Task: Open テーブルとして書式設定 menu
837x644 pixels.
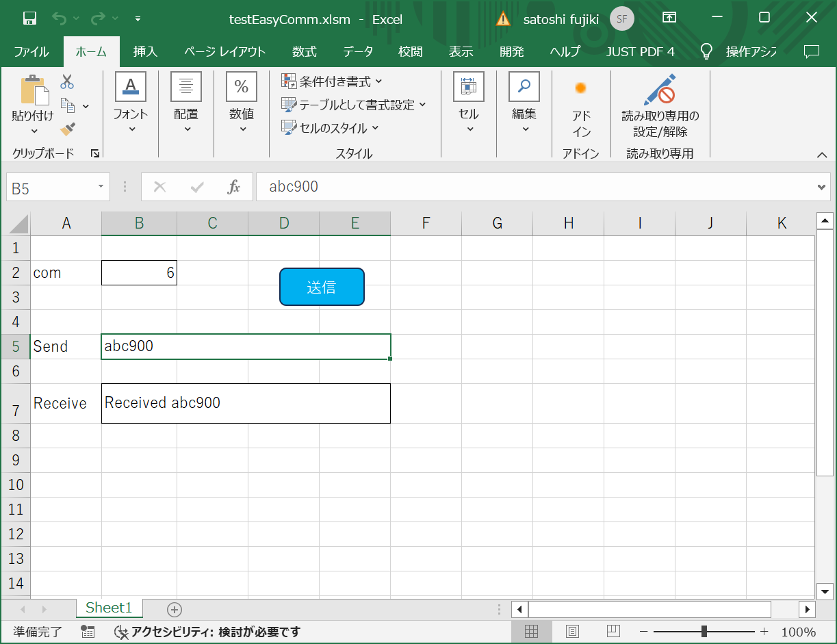Action: [x=354, y=105]
